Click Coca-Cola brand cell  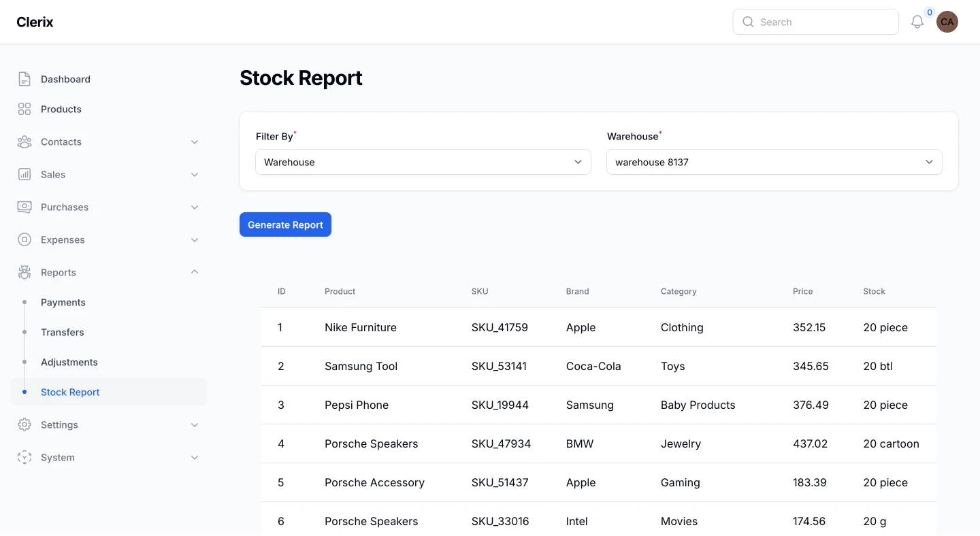pos(594,366)
